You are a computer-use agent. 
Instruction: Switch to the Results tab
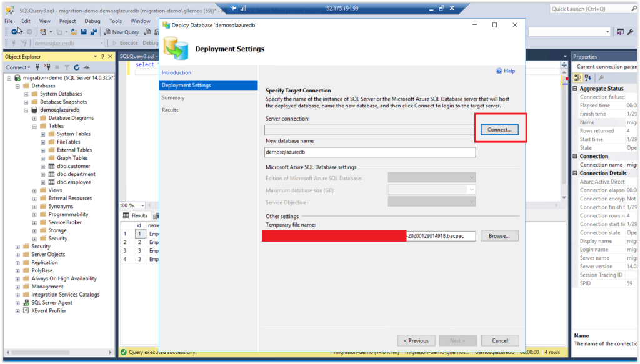136,215
